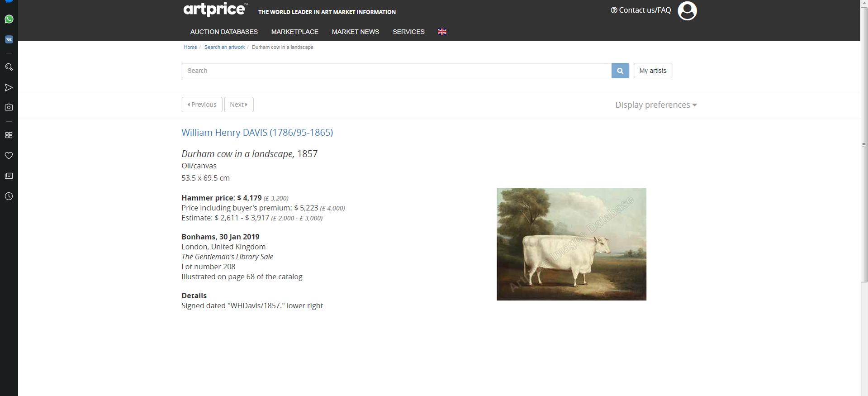Open the William Henry DAVIS artist link

(x=257, y=133)
